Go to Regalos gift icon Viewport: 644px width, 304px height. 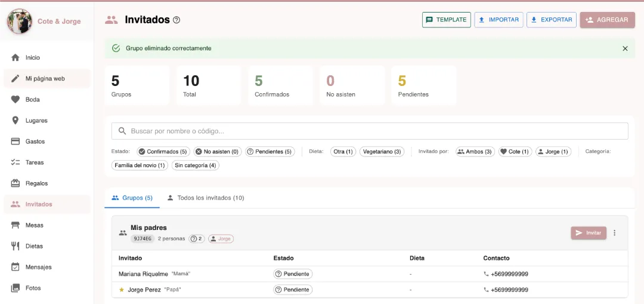[15, 183]
